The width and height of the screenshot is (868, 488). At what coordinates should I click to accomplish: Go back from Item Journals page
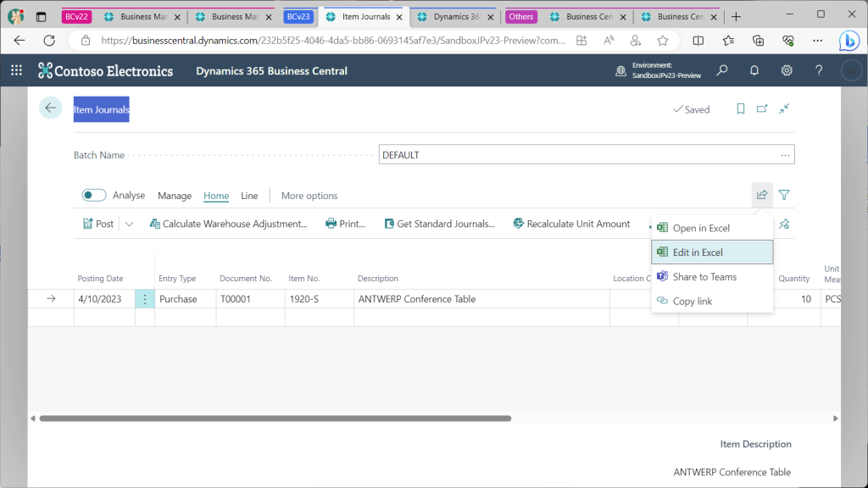50,108
